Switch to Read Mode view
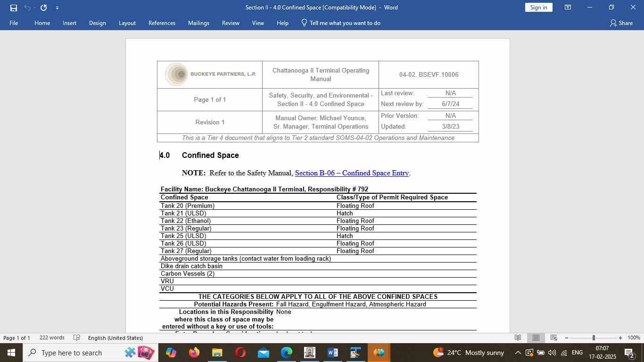 518,338
